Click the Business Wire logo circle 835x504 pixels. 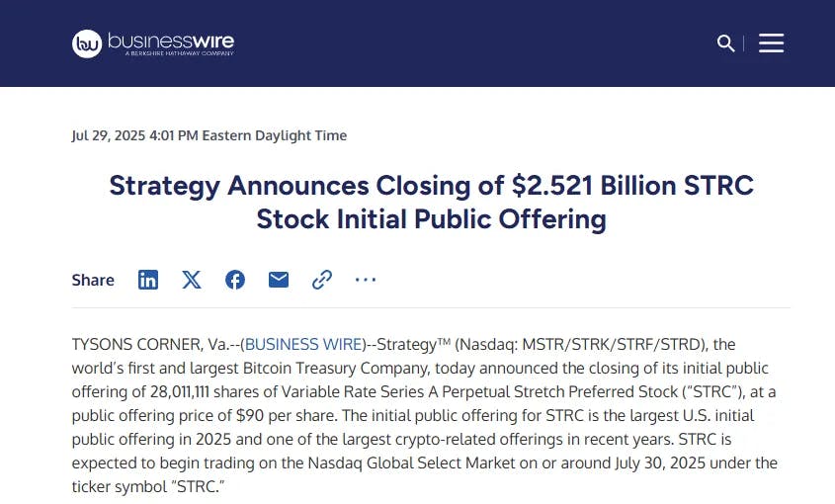[x=87, y=43]
